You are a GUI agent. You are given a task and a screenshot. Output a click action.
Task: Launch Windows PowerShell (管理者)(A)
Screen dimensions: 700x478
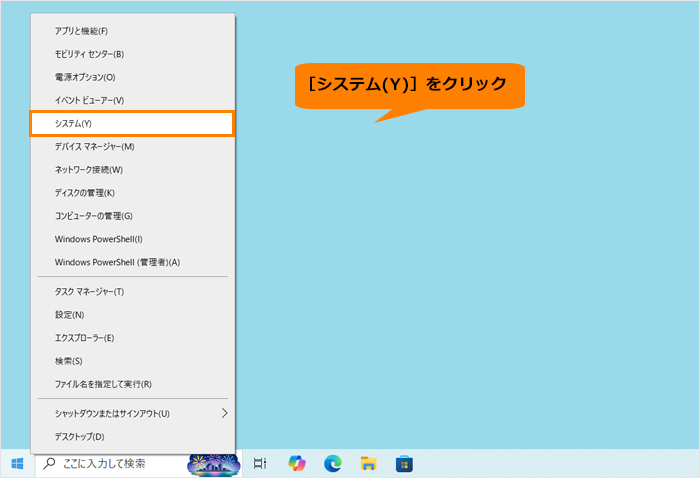pos(133,262)
